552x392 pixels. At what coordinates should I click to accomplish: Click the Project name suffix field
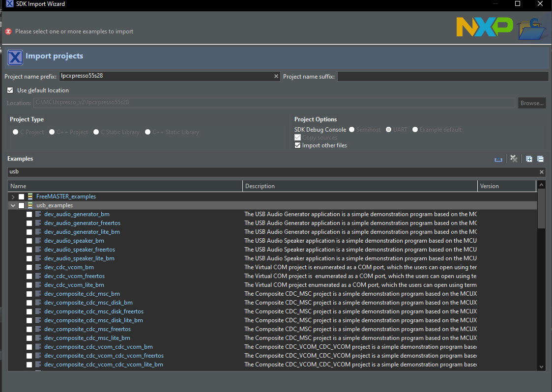[443, 76]
